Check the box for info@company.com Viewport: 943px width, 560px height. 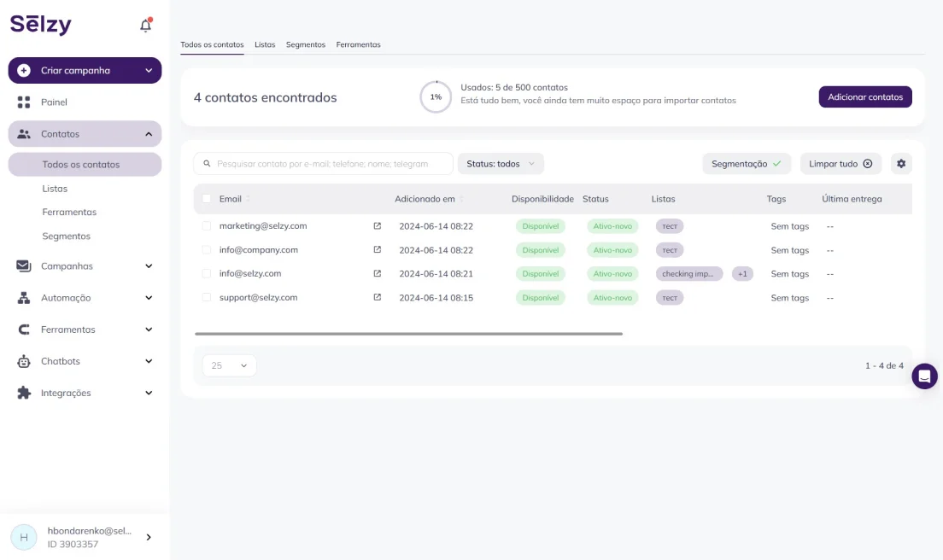pos(207,250)
